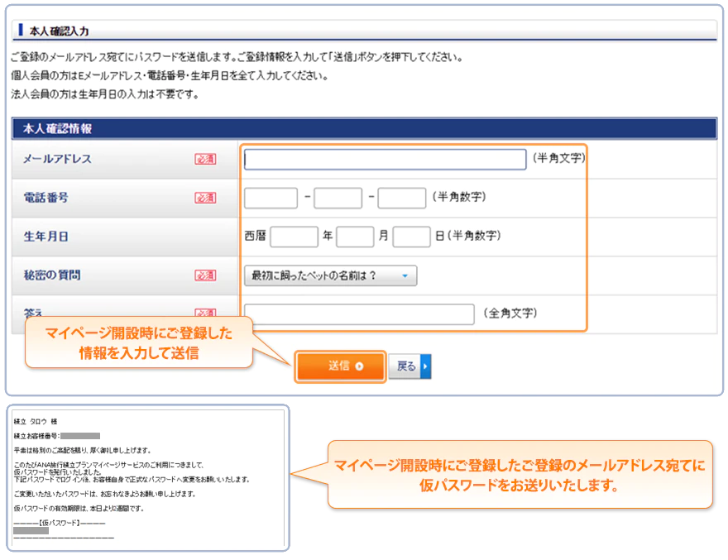Open the 秘密の質問 dropdown list
Viewport: 728px width, 560px height.
pos(330,275)
